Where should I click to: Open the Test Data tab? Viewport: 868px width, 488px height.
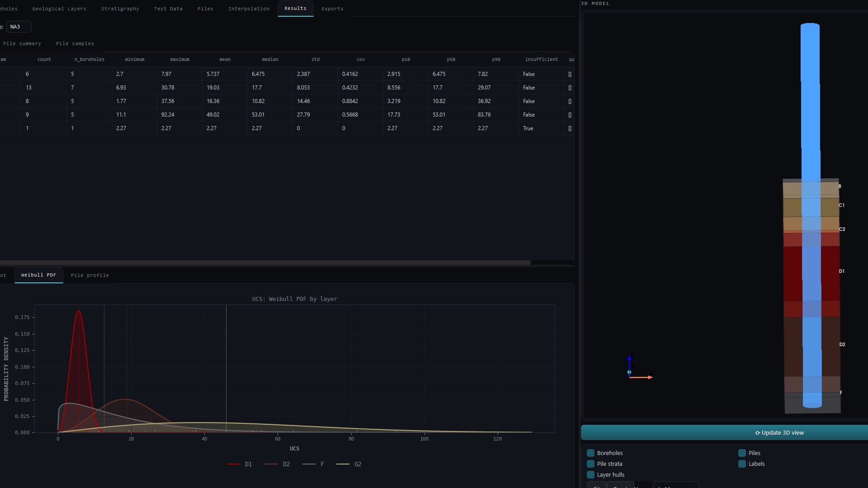(168, 9)
